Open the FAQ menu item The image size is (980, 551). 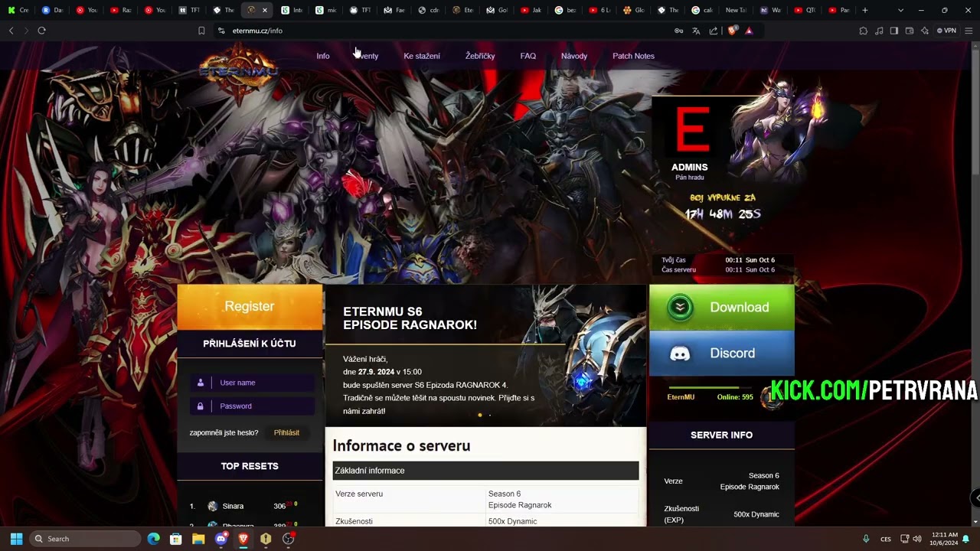528,56
